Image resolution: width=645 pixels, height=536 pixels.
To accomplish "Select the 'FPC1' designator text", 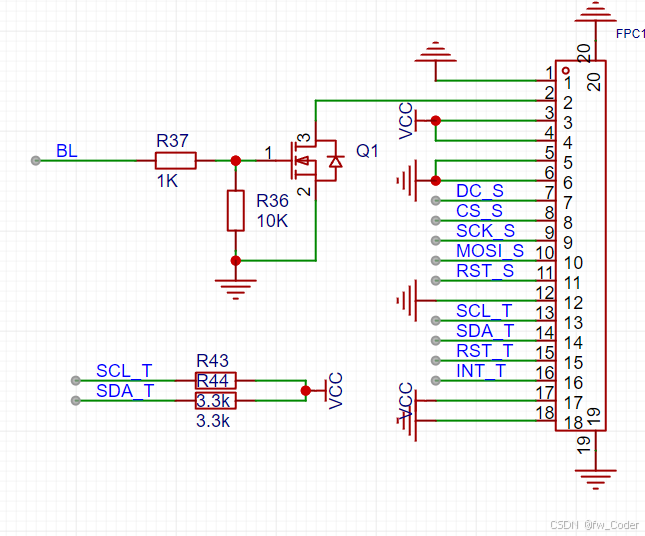I will pos(629,34).
